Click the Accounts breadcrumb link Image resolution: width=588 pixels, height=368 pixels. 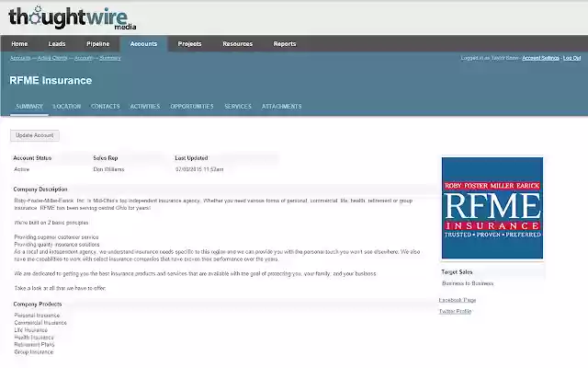tap(20, 58)
